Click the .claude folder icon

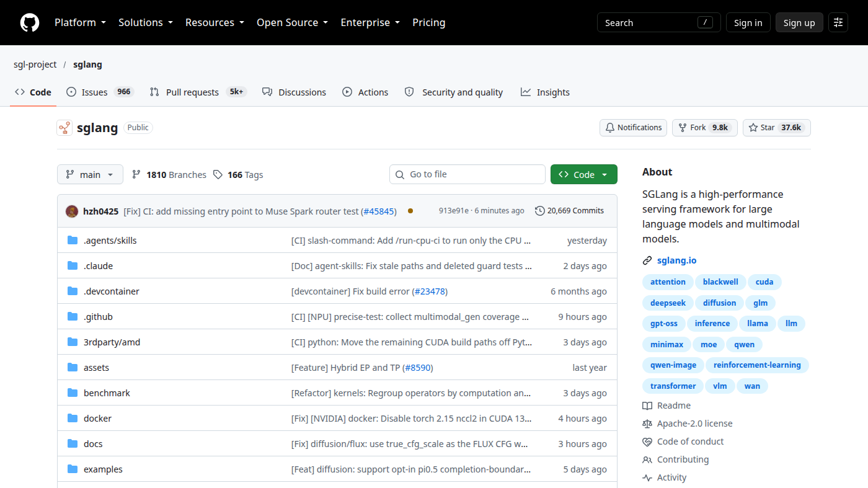(x=73, y=266)
